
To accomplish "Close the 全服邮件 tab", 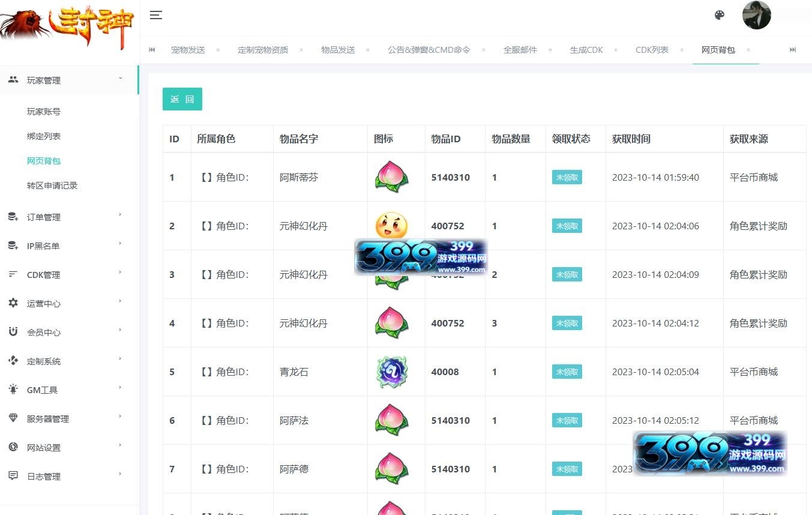I will coord(550,50).
